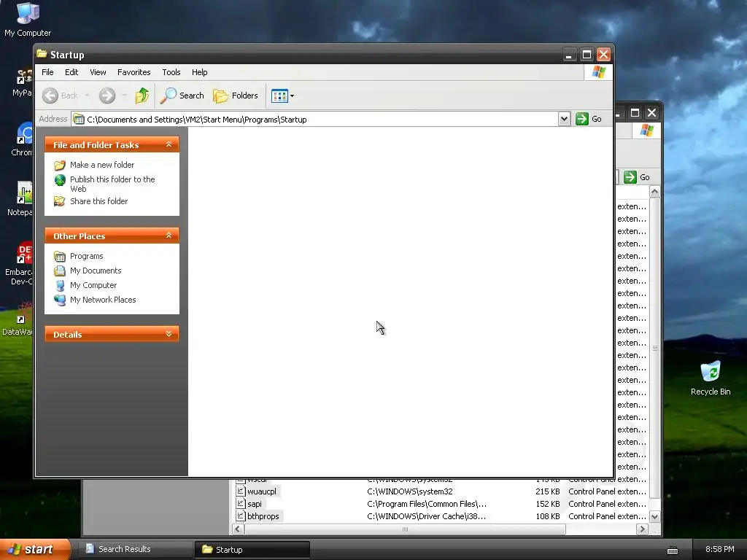Click the horizontal scroll left arrow
Viewport: 747px width, 560px height.
[237, 529]
